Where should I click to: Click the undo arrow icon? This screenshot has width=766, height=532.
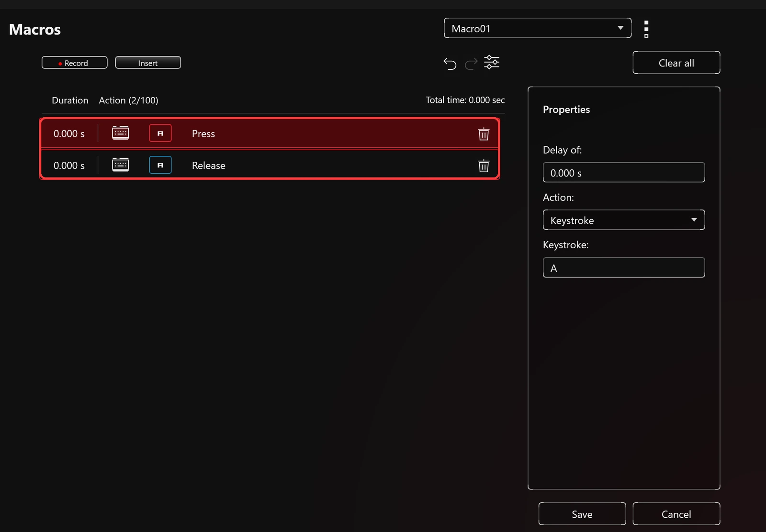(450, 64)
